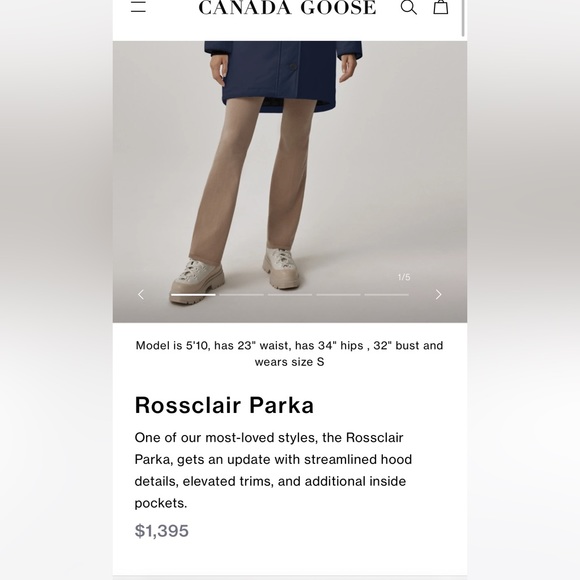
Task: Jump to fourth carousel indicator bar
Action: (x=338, y=295)
